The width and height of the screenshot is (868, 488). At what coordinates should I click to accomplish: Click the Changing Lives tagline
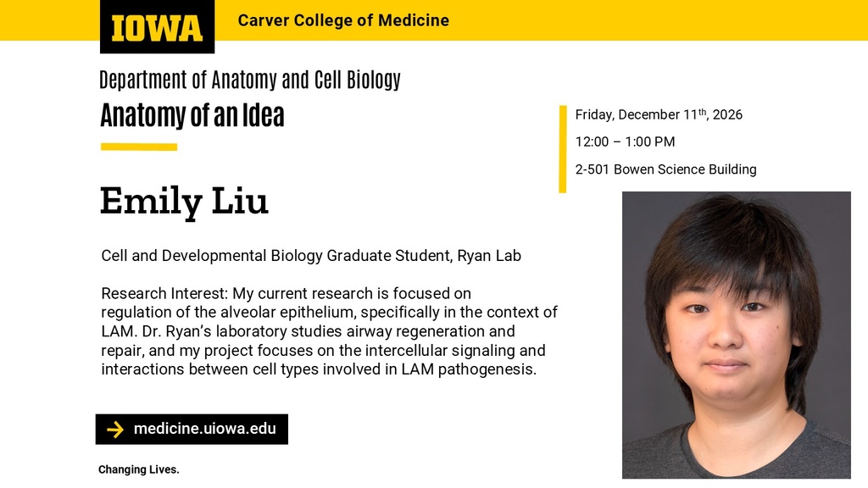(139, 469)
